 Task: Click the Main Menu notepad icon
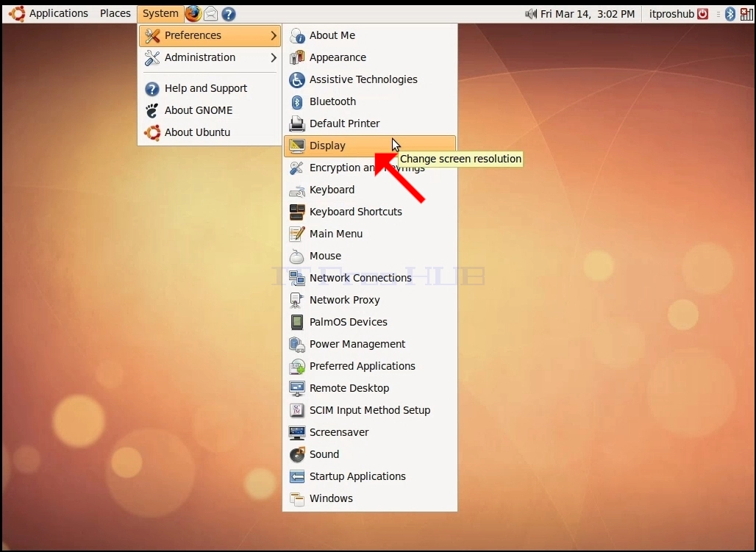[297, 234]
